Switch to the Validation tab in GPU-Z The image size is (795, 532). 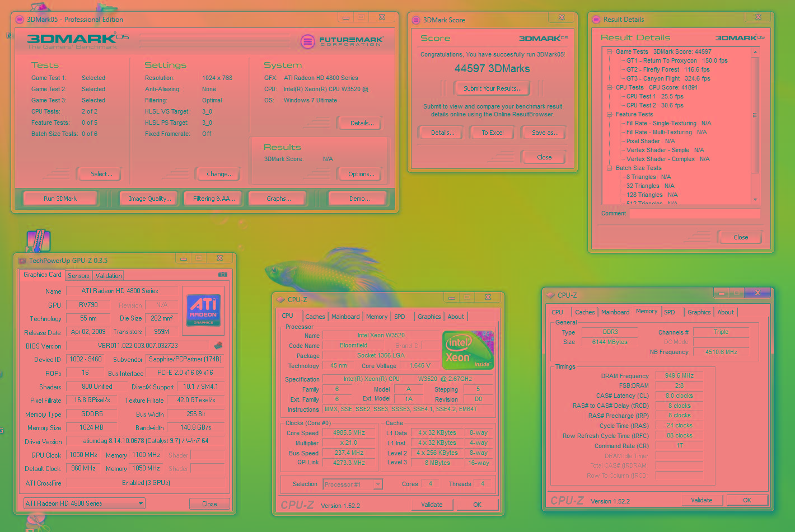click(109, 276)
